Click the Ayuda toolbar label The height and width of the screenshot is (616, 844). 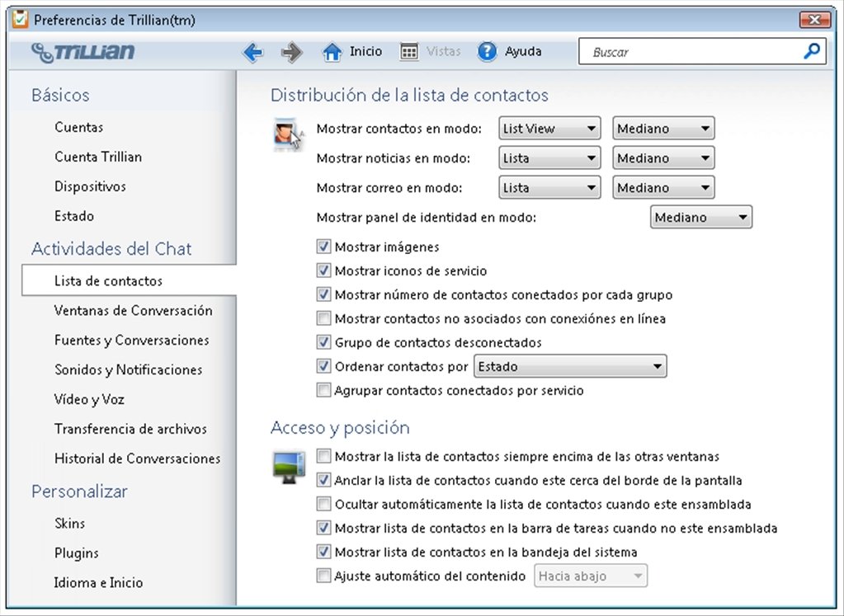point(523,52)
